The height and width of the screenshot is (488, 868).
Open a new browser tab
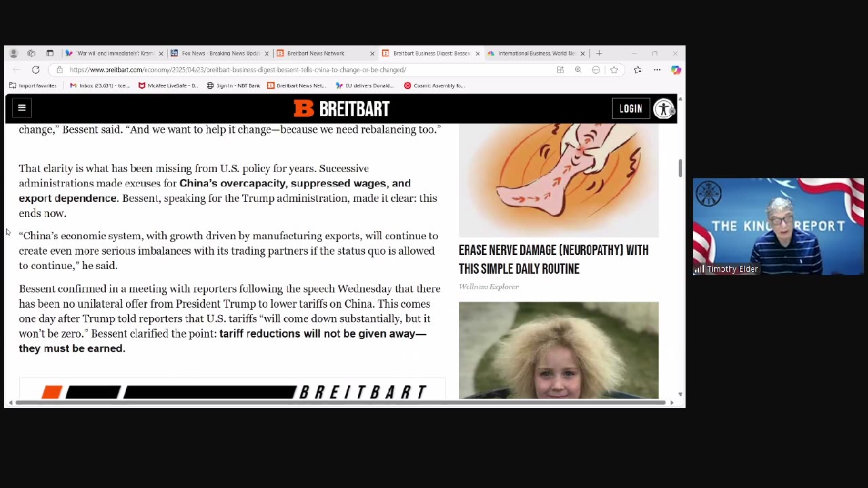599,53
